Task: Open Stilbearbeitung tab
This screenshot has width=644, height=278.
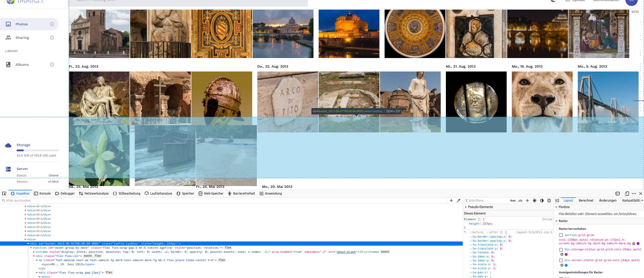Action: [127, 194]
